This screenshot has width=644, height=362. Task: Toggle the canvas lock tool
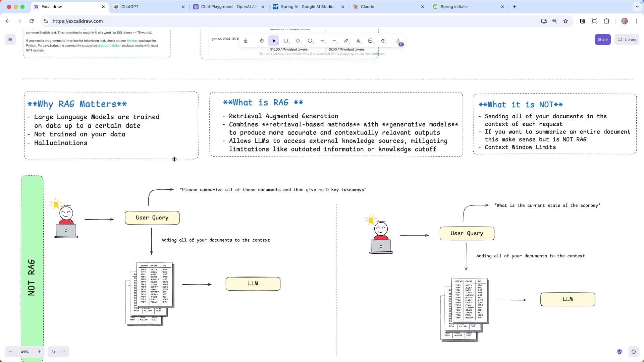point(246,41)
